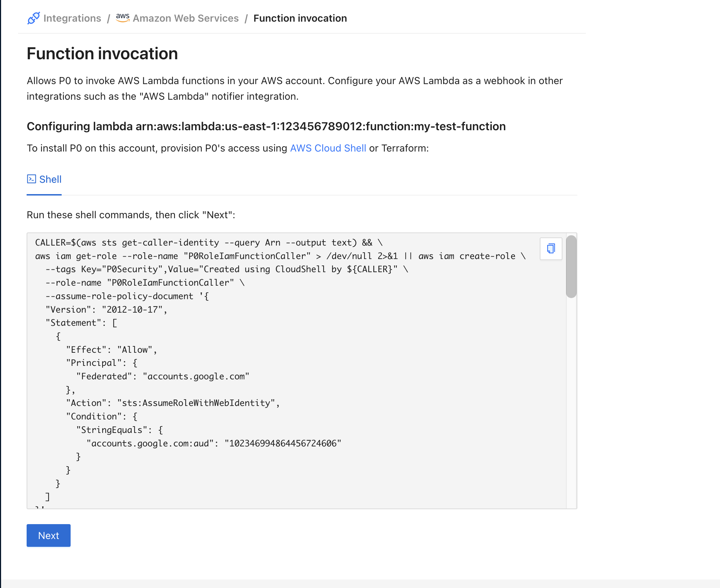Click the Function invocation page heading

[102, 54]
